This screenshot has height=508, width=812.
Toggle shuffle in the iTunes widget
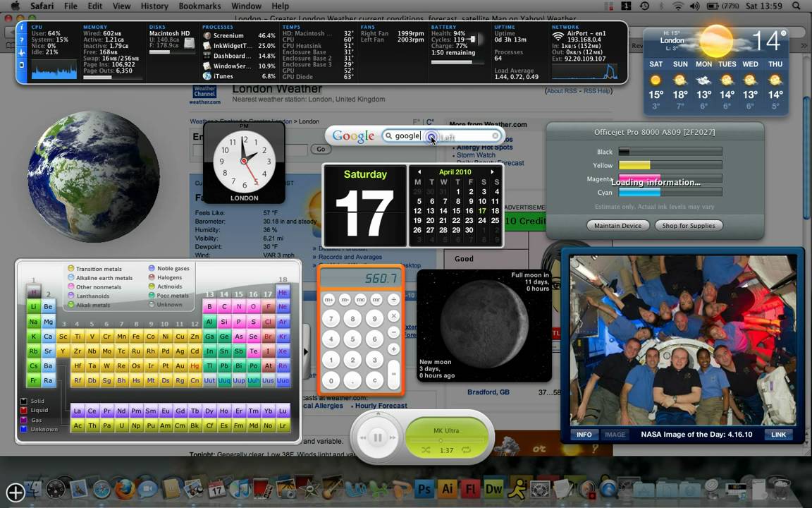(425, 450)
